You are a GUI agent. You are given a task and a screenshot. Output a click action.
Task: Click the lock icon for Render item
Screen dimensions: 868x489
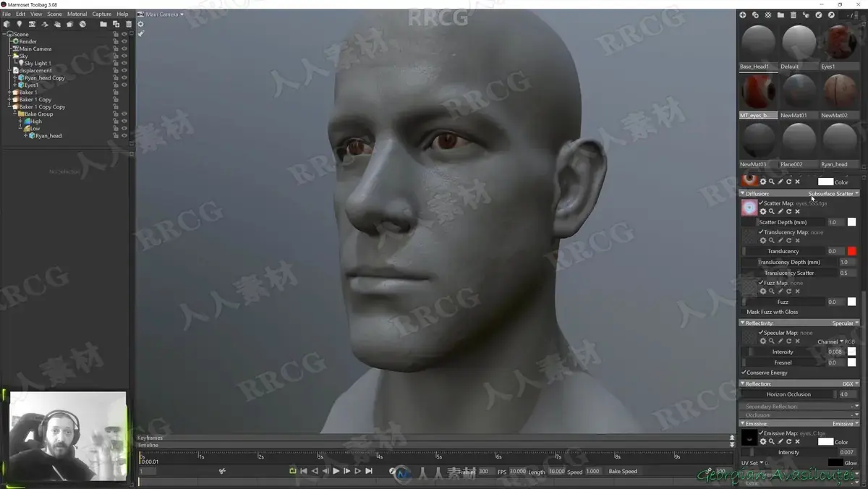click(116, 41)
